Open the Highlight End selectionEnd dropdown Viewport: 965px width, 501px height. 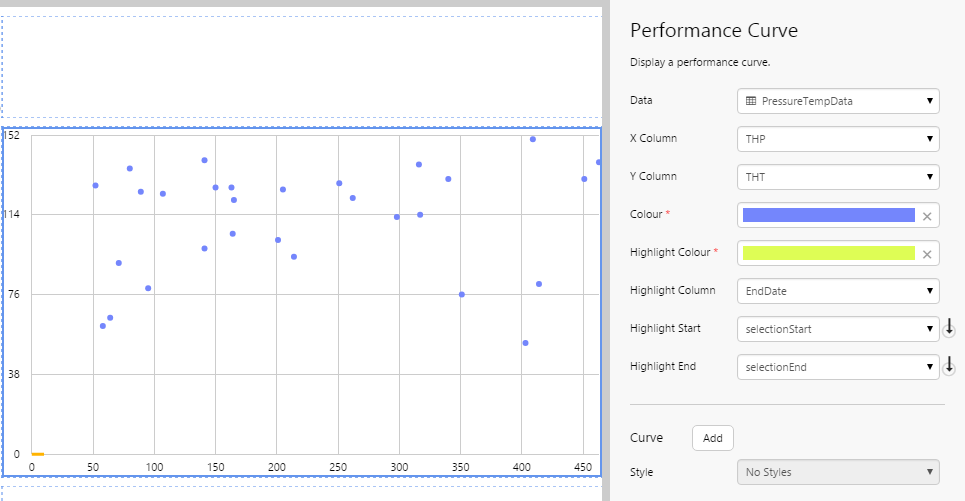[838, 367]
